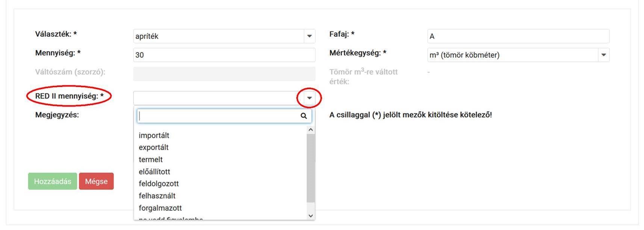This screenshot has height=230, width=644.
Task: Pick the 'termelt' list option
Action: pos(151,160)
